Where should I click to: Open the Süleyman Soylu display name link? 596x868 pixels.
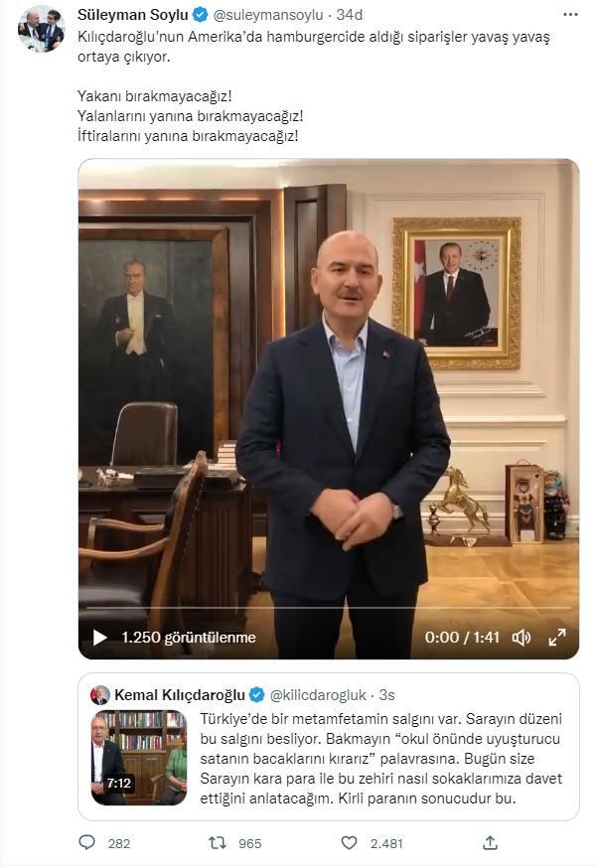(132, 15)
